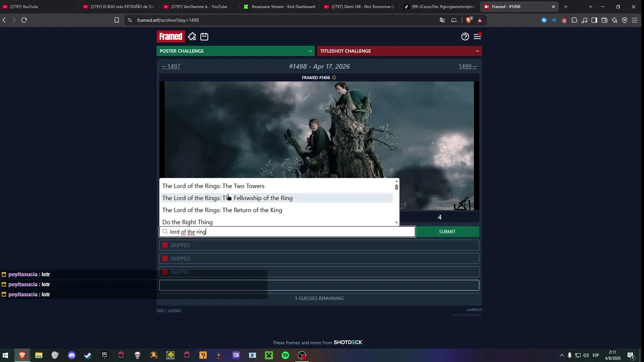Click the Shazam extension icon
Image resolution: width=644 pixels, height=362 pixels.
point(544,20)
